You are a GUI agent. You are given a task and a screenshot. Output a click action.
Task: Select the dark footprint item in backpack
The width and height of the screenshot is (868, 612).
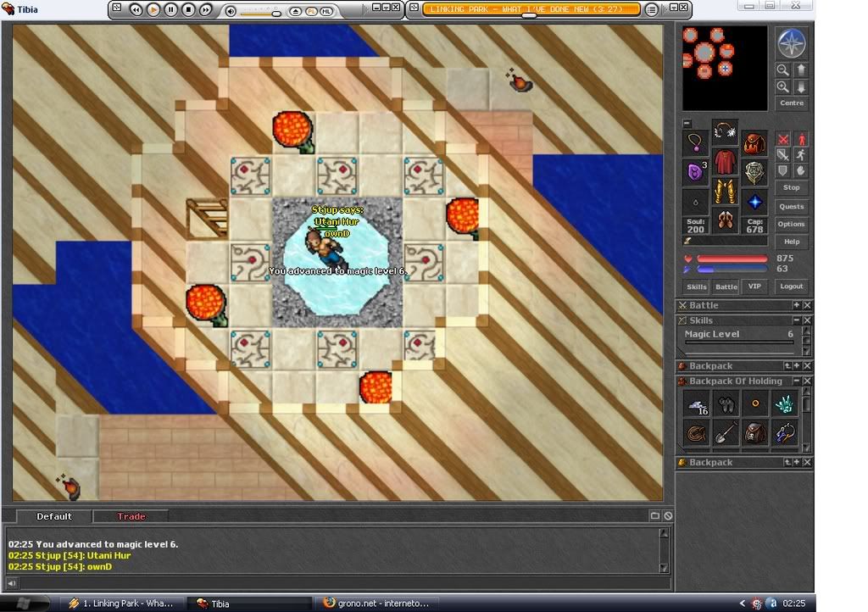click(726, 404)
